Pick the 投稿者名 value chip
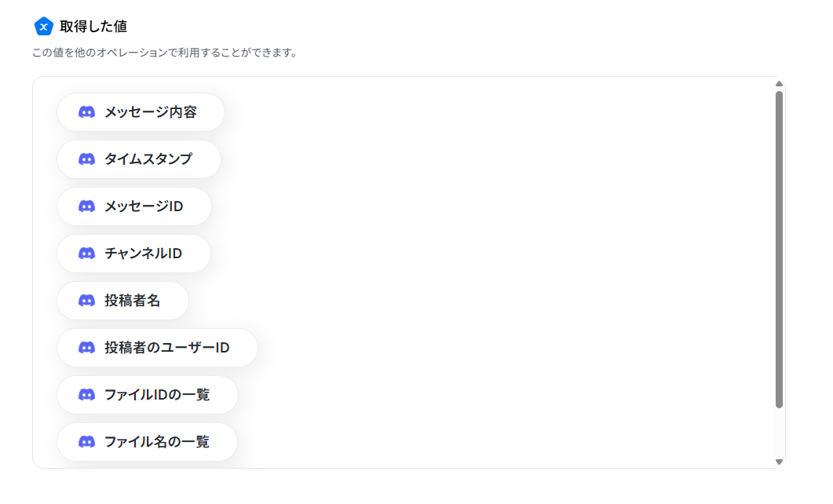The height and width of the screenshot is (504, 833). click(122, 301)
